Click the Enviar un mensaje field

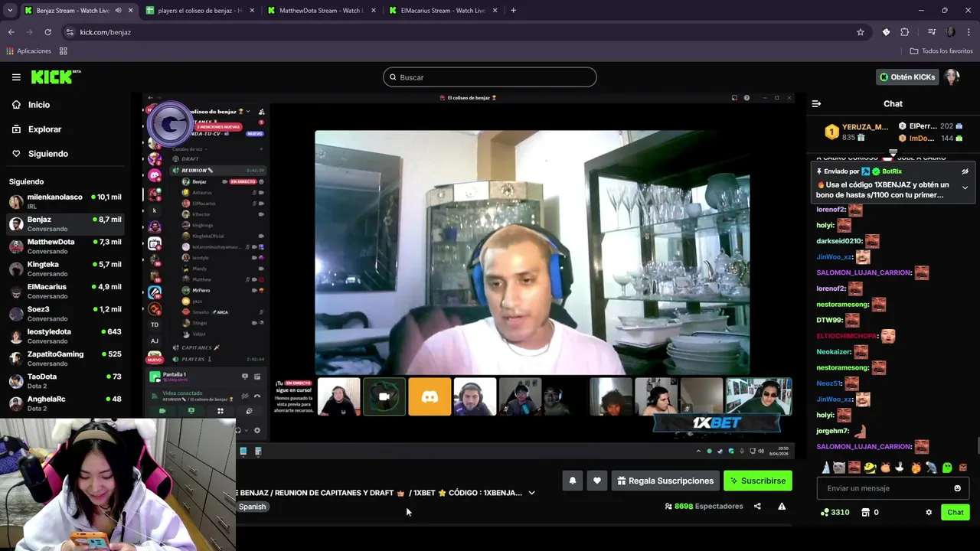pos(893,488)
